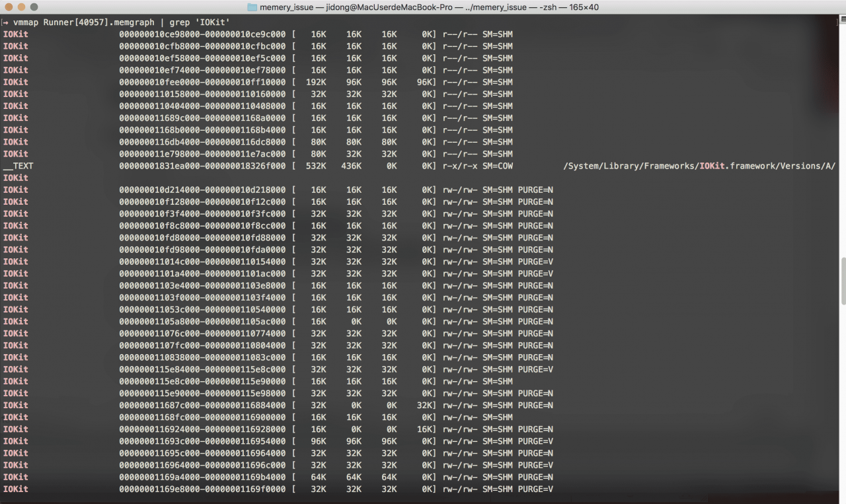The width and height of the screenshot is (846, 504).
Task: Click the __TEXT region label
Action: 18,166
